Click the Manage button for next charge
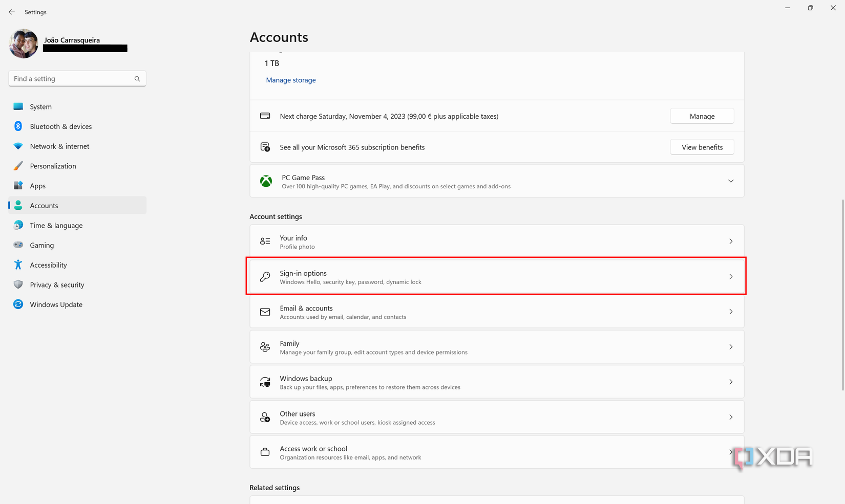The height and width of the screenshot is (504, 845). [702, 116]
